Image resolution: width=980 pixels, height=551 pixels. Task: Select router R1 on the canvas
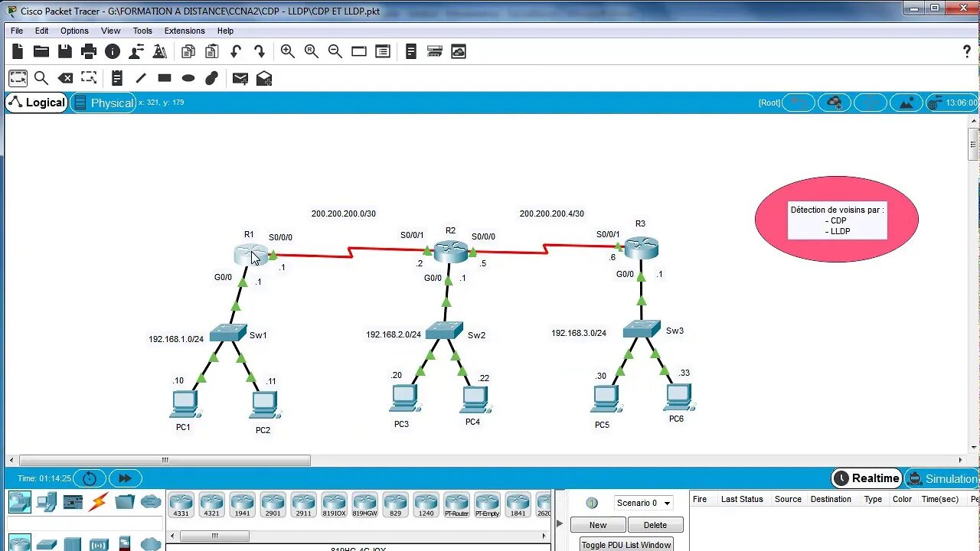(x=251, y=255)
